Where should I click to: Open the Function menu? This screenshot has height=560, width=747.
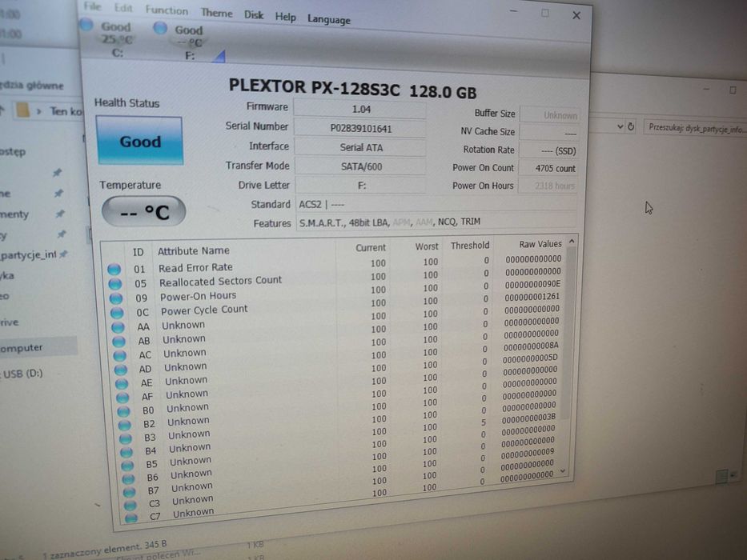coord(167,10)
